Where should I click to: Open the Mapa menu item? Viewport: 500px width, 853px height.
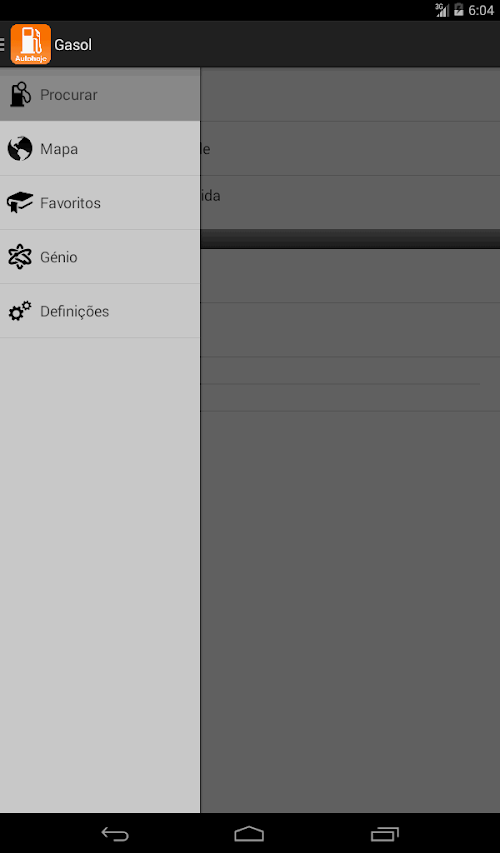100,149
